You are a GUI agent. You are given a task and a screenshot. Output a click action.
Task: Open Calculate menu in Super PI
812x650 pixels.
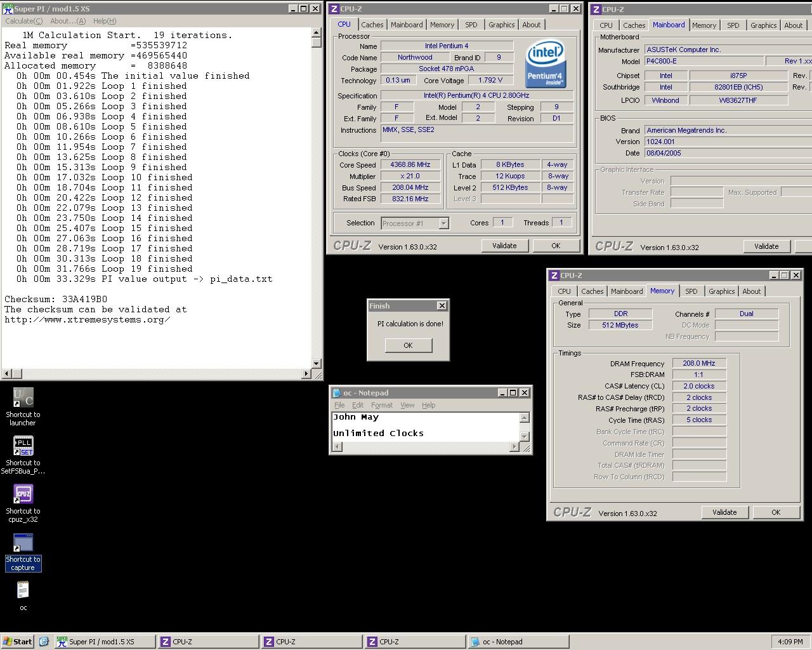coord(24,21)
